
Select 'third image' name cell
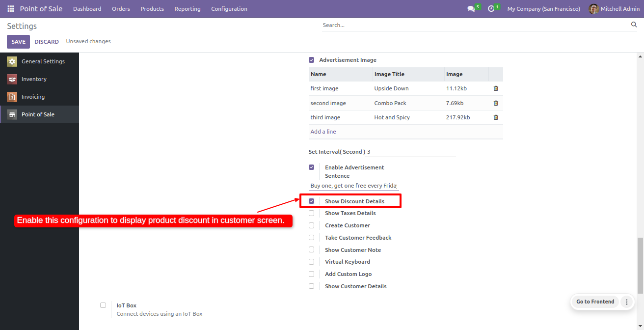coord(341,117)
